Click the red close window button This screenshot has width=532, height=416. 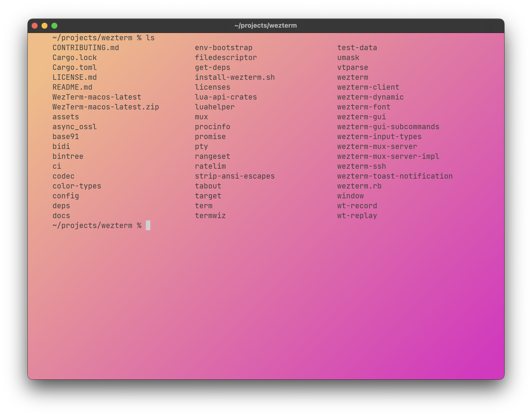point(35,26)
